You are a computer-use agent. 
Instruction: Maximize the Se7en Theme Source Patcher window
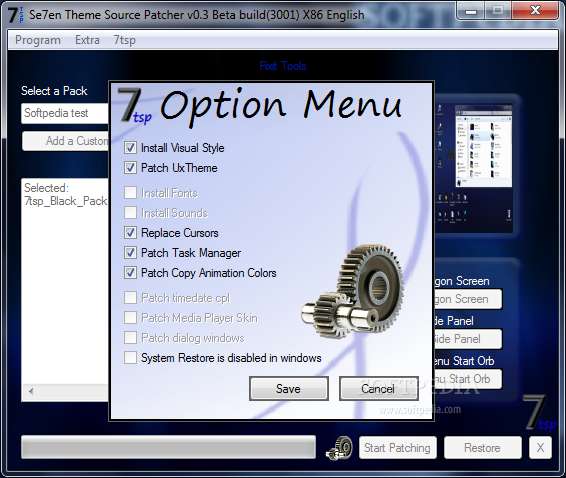point(498,11)
